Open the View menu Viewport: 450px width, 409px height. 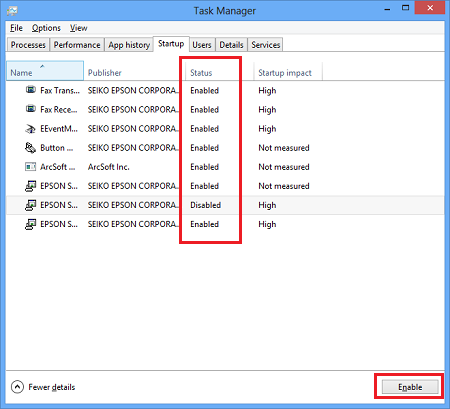(79, 28)
